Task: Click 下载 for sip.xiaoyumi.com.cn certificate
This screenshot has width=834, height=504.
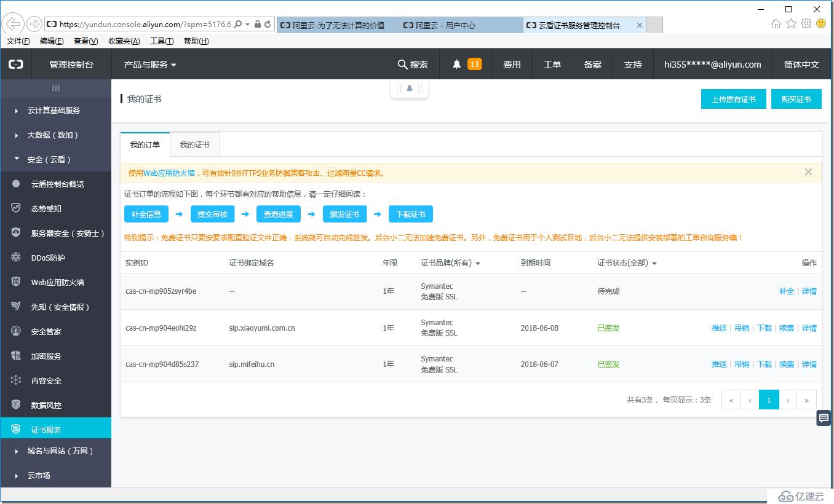Action: click(764, 328)
